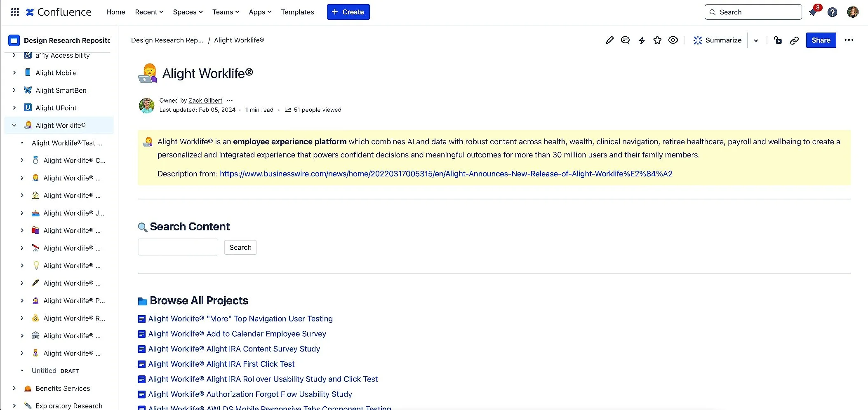Open the inline comments icon
Viewport: 868px width, 410px height.
point(625,40)
